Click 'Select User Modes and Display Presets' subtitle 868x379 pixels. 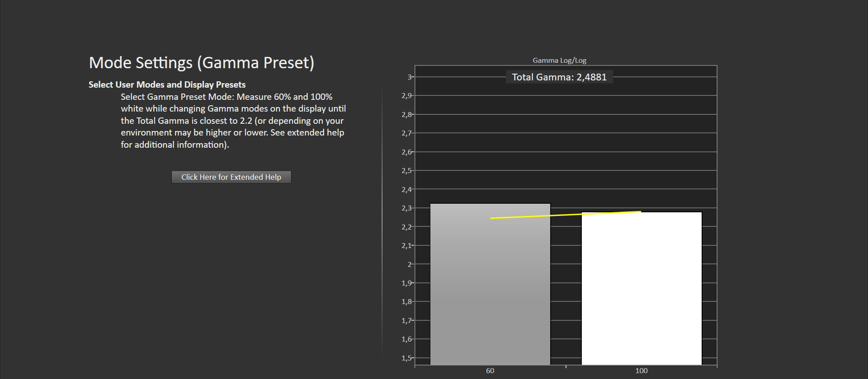pyautogui.click(x=167, y=84)
